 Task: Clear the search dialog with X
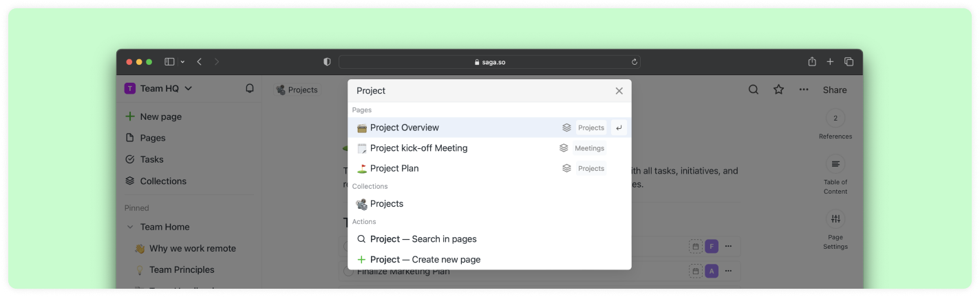pyautogui.click(x=619, y=91)
